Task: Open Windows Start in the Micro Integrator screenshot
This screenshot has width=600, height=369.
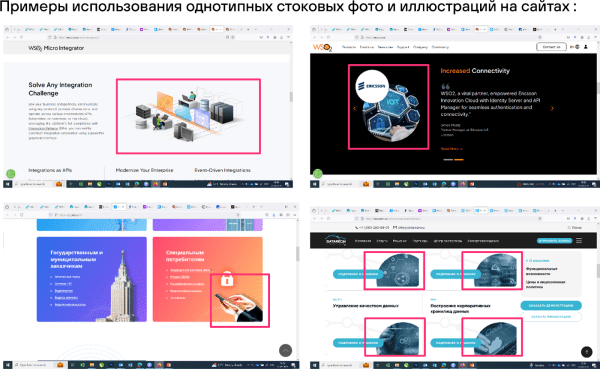Action: coord(7,184)
